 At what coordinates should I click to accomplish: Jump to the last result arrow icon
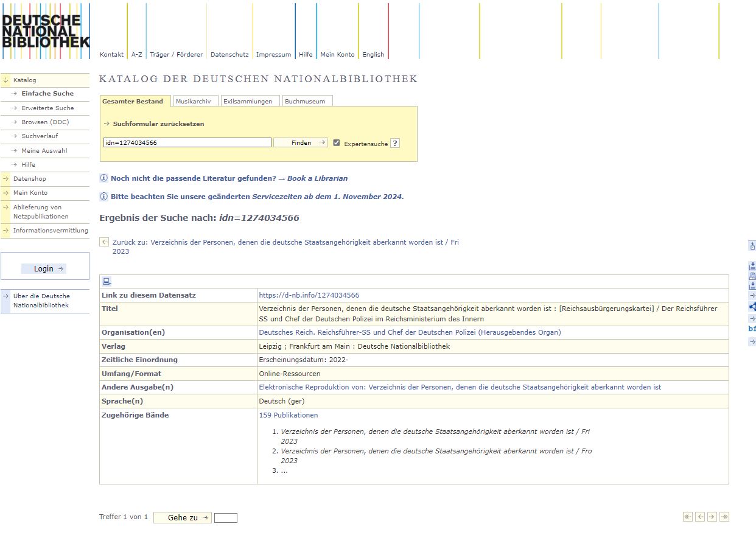coord(724,517)
